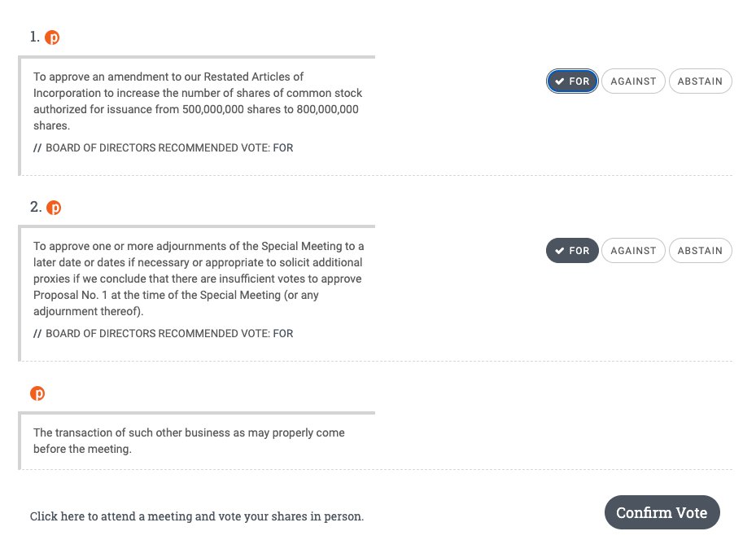Vote FOR on the Special Meeting adjournments proposal
This screenshot has width=756, height=540.
572,251
